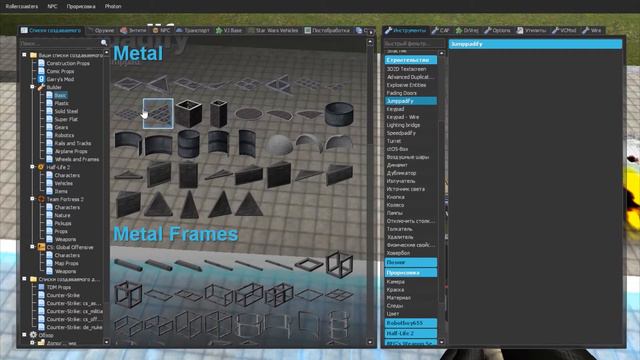Spawn the hollow metal cube prop
This screenshot has height=360, width=640.
click(x=188, y=113)
